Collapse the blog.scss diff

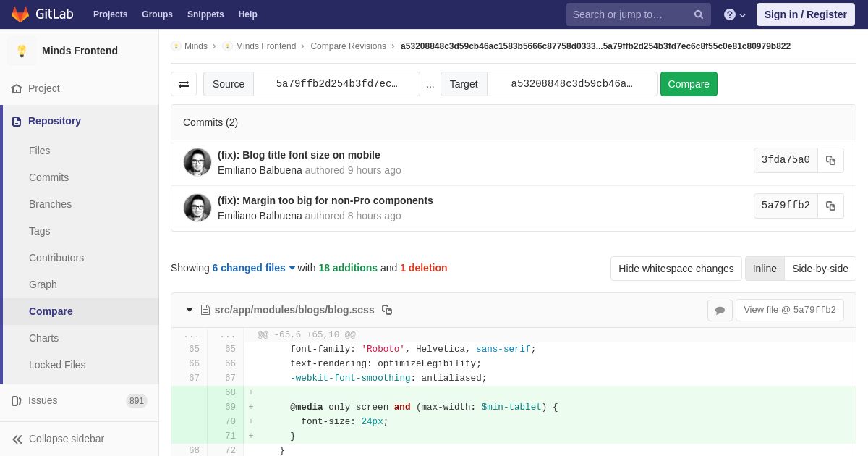[x=190, y=310]
